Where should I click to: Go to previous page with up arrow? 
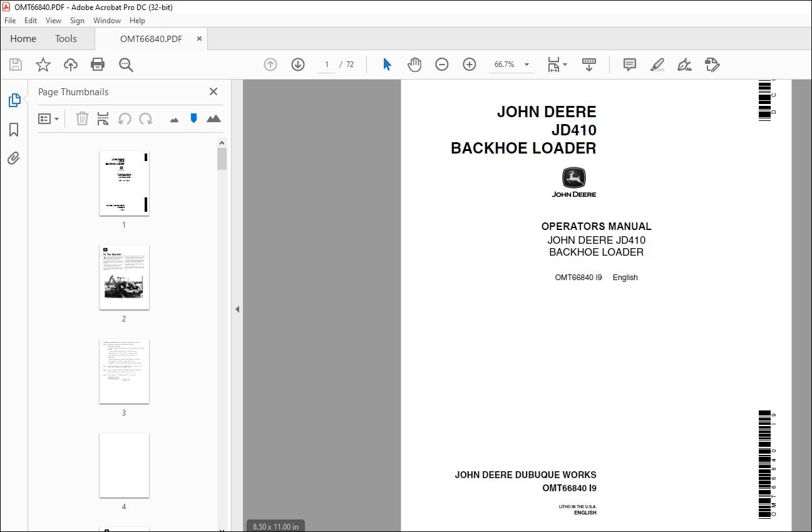click(270, 65)
